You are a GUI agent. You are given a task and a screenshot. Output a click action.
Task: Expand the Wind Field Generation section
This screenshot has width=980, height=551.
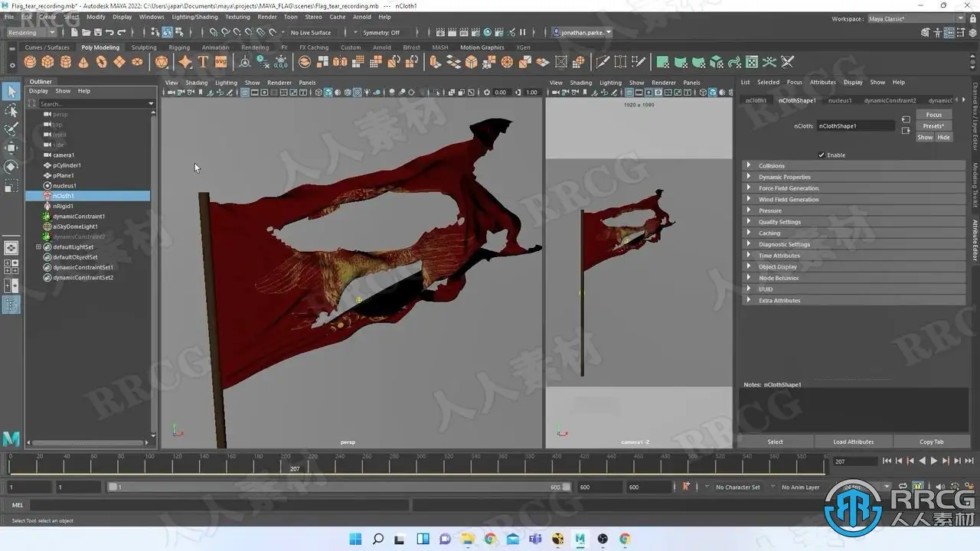coord(788,200)
